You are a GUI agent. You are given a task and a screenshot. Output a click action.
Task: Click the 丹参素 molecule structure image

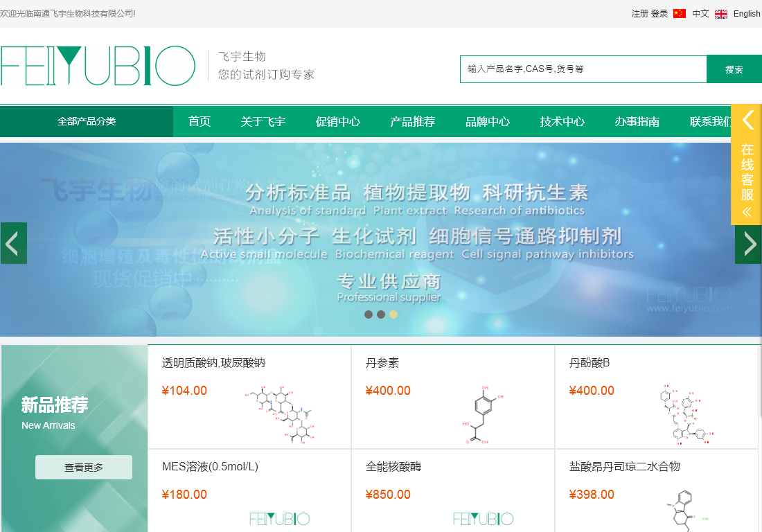[x=483, y=414]
